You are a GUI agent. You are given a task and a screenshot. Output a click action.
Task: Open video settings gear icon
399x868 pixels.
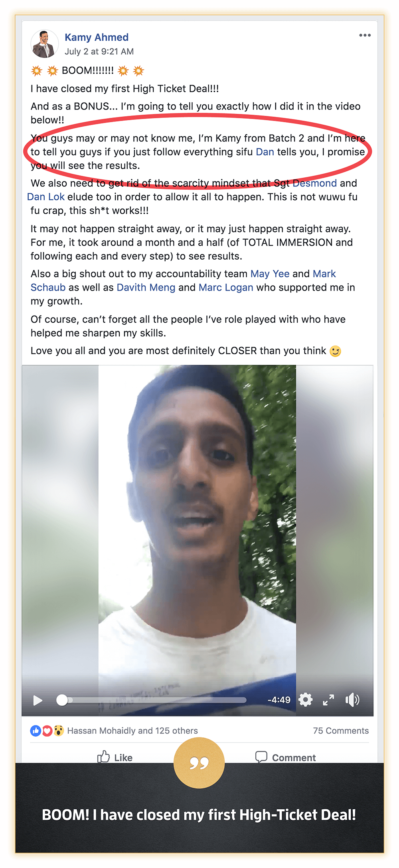[306, 699]
